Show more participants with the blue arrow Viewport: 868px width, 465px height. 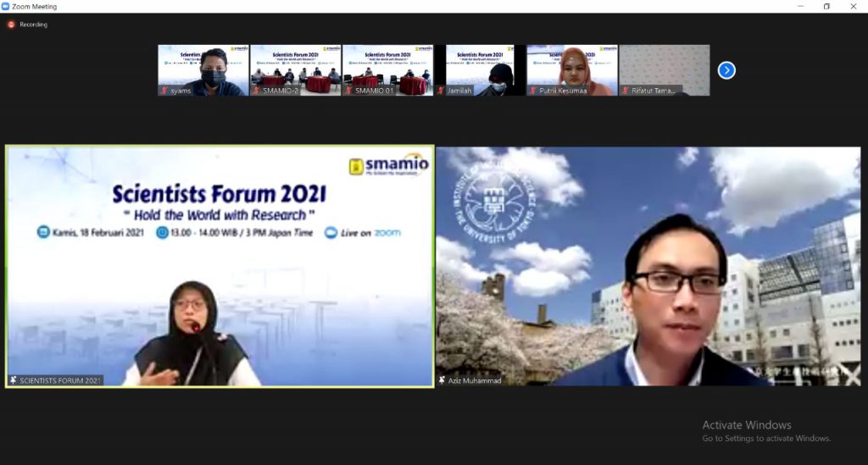point(726,70)
